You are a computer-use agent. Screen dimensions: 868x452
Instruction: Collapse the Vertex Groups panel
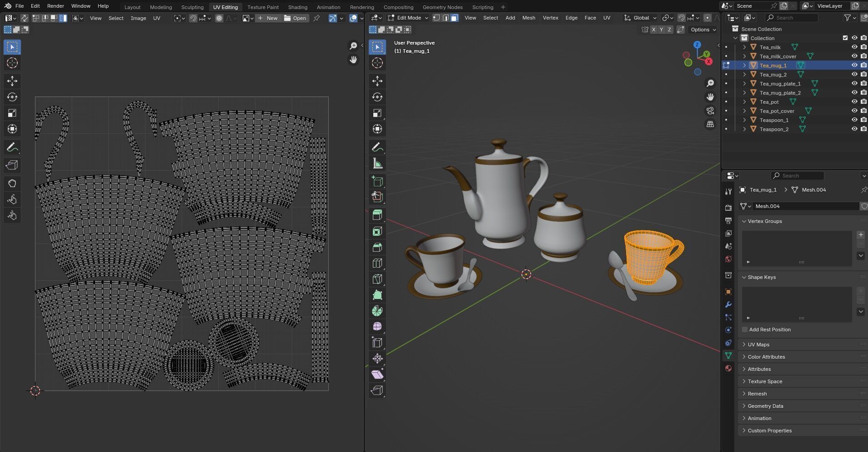765,221
